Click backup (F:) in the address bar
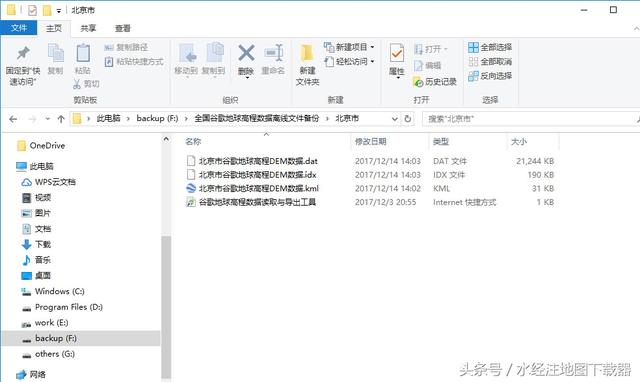Image resolution: width=640 pixels, height=382 pixels. [x=157, y=118]
